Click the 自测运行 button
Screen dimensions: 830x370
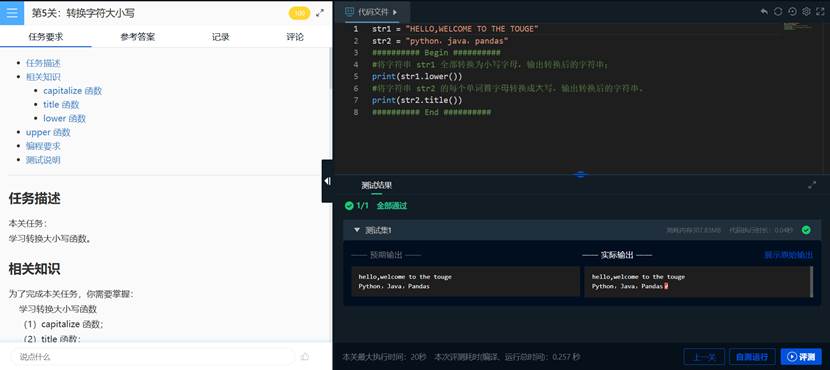[x=752, y=357]
